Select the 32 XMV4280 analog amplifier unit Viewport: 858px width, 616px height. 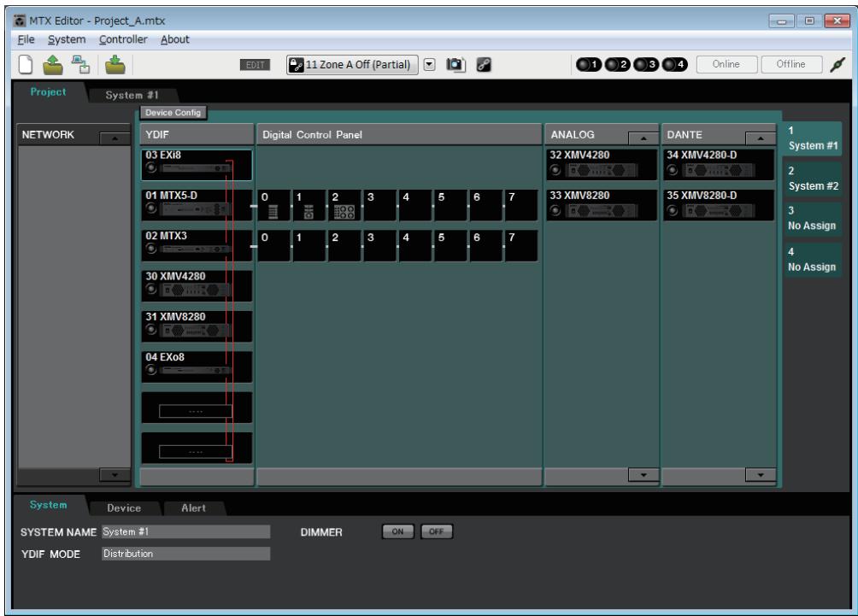click(602, 164)
